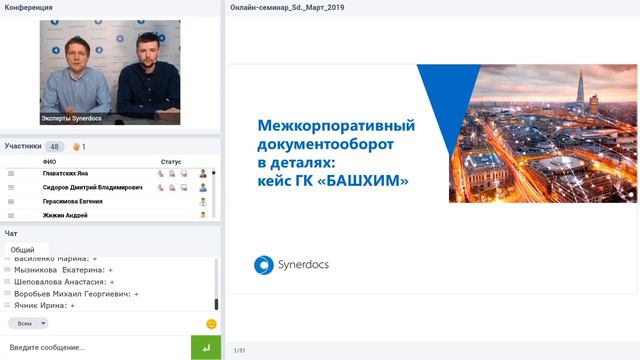Click webcam status icon for Главатских Яна

(172, 173)
